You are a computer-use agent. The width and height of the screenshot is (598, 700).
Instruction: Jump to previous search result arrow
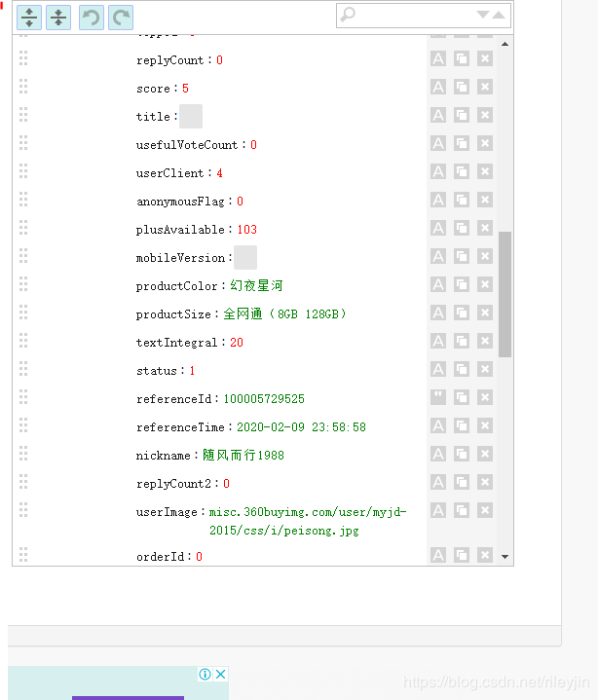coord(499,15)
